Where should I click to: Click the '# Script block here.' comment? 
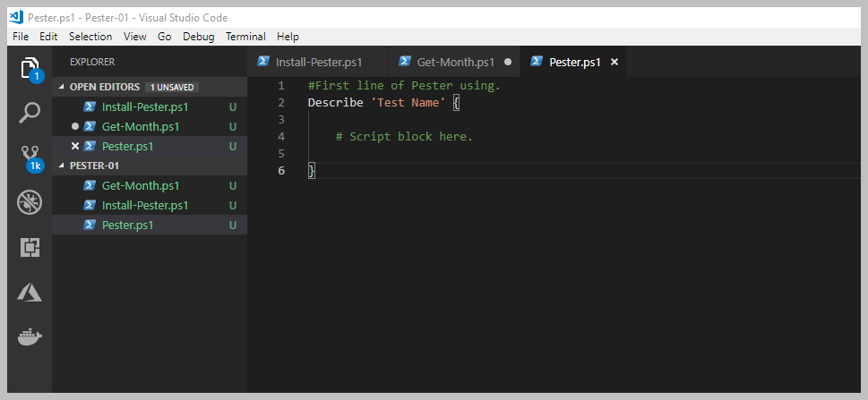[404, 137]
